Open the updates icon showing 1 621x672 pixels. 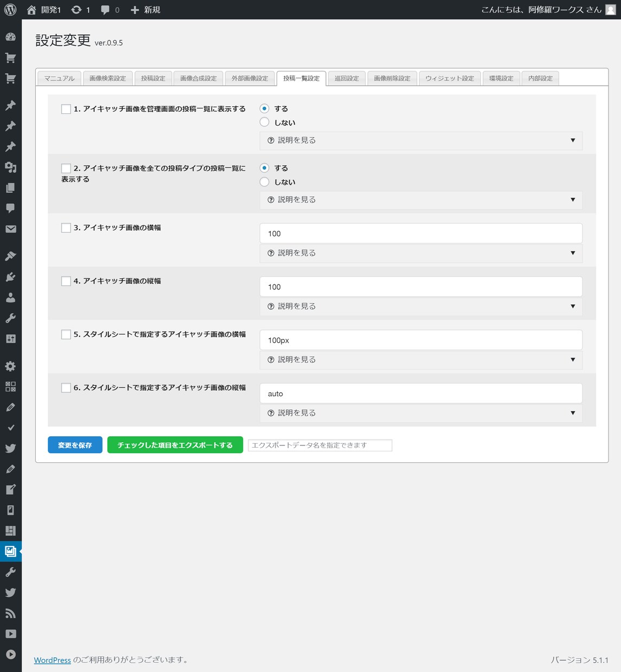point(76,10)
